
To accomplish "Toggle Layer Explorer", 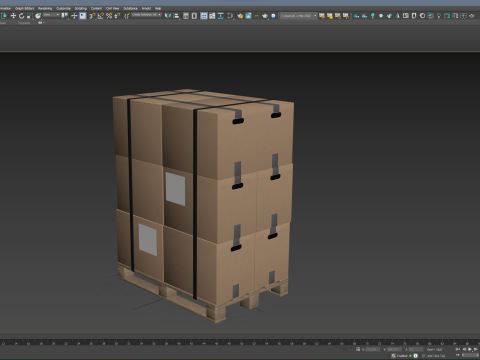I will click(194, 16).
